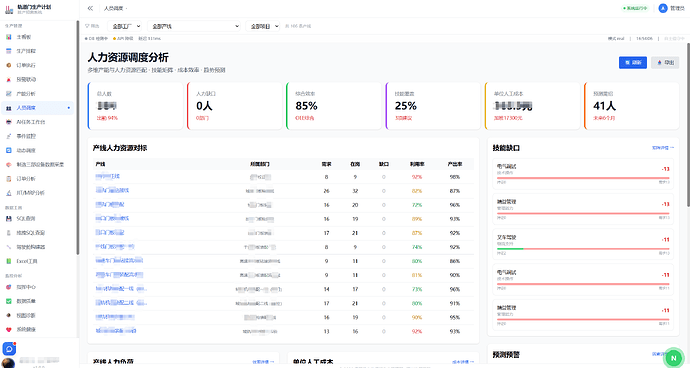Go to 主看板 in the sidebar

(38, 37)
